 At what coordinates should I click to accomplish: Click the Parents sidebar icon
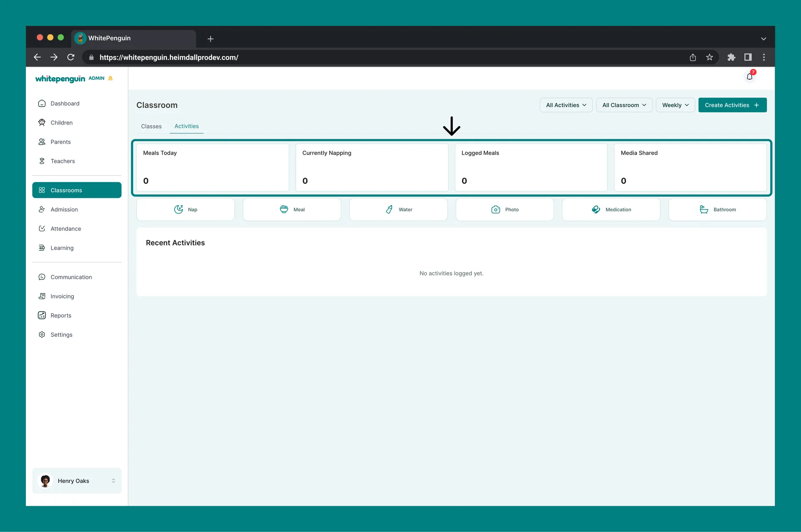(42, 142)
